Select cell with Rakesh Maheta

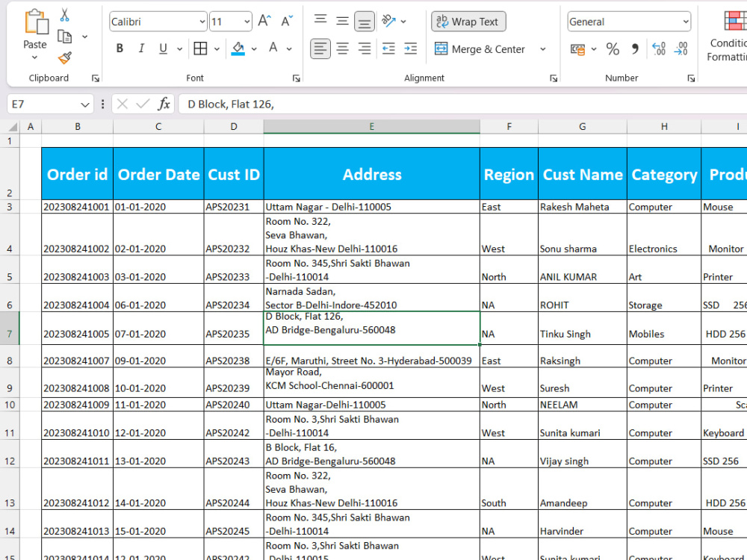(x=582, y=207)
